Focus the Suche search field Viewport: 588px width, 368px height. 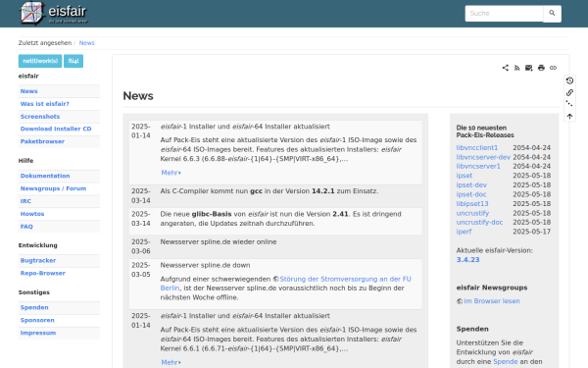504,14
